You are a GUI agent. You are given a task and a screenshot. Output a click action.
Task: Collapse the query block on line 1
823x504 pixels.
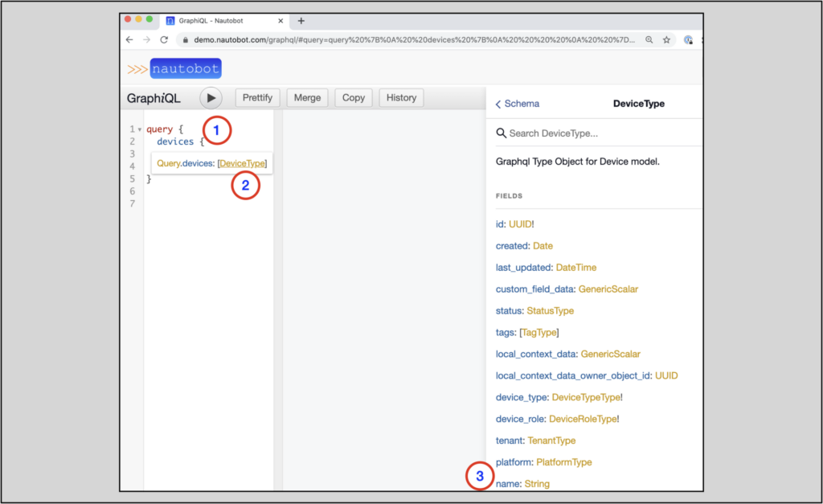140,129
